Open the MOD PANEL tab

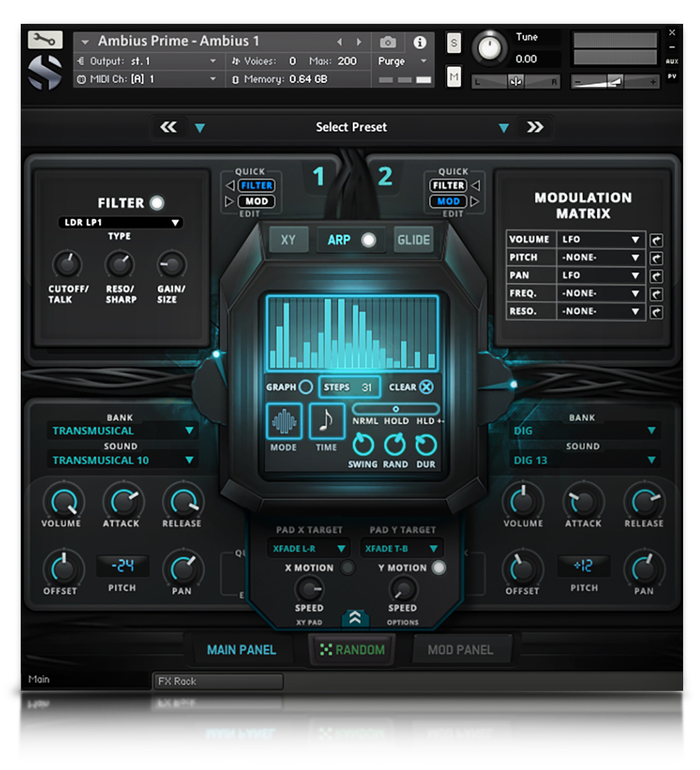point(462,649)
